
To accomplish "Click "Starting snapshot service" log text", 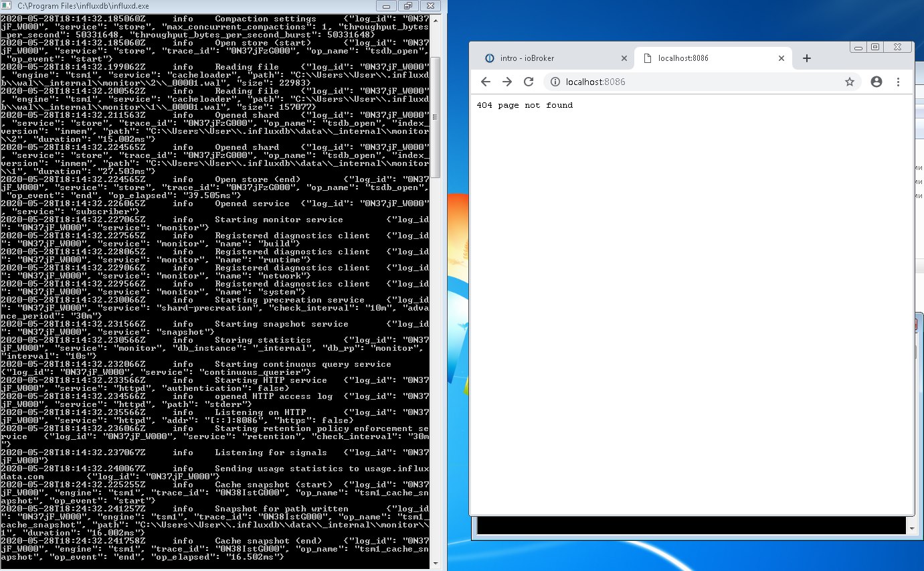I will point(282,324).
